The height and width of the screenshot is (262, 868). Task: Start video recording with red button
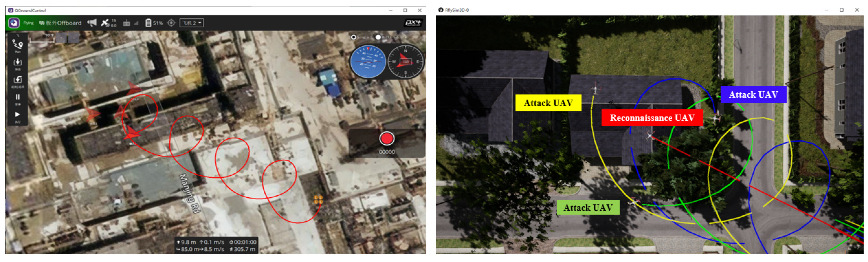[387, 139]
